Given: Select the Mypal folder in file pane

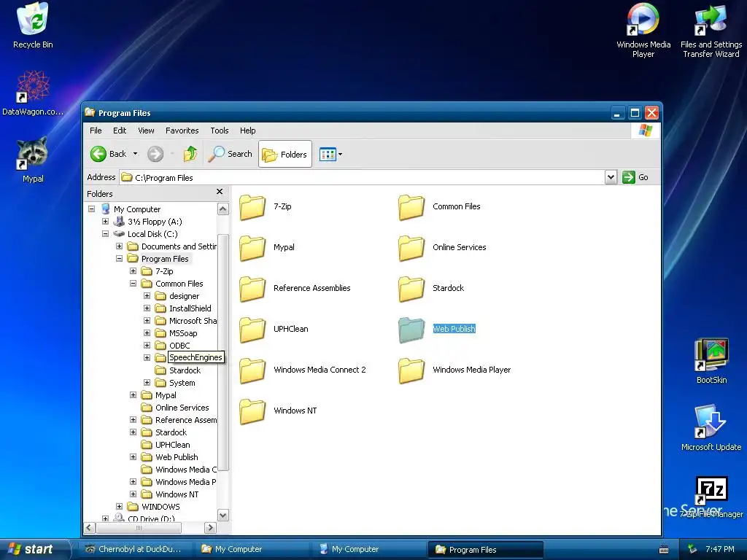Looking at the screenshot, I should (267, 248).
